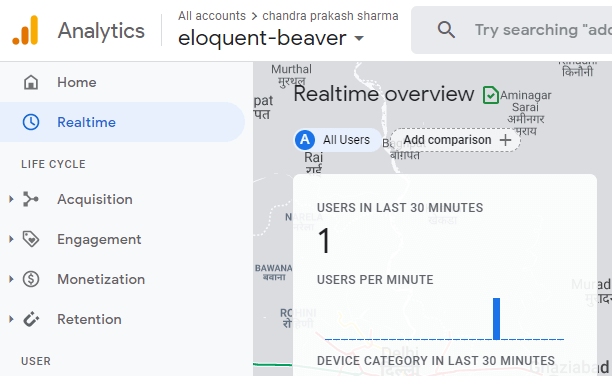Click the Google Analytics logo icon
Viewport: 612px width, 376px height.
pyautogui.click(x=25, y=30)
